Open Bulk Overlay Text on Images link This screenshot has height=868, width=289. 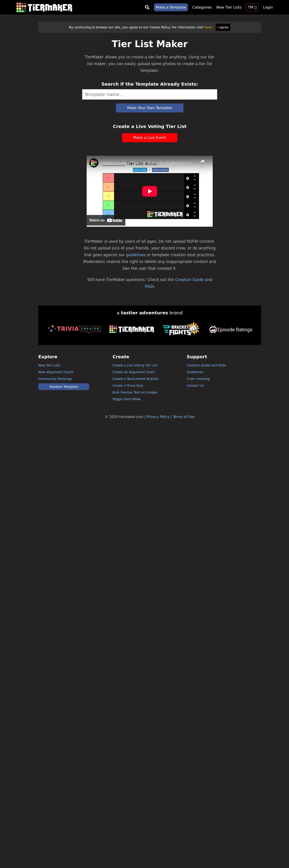[x=135, y=392]
